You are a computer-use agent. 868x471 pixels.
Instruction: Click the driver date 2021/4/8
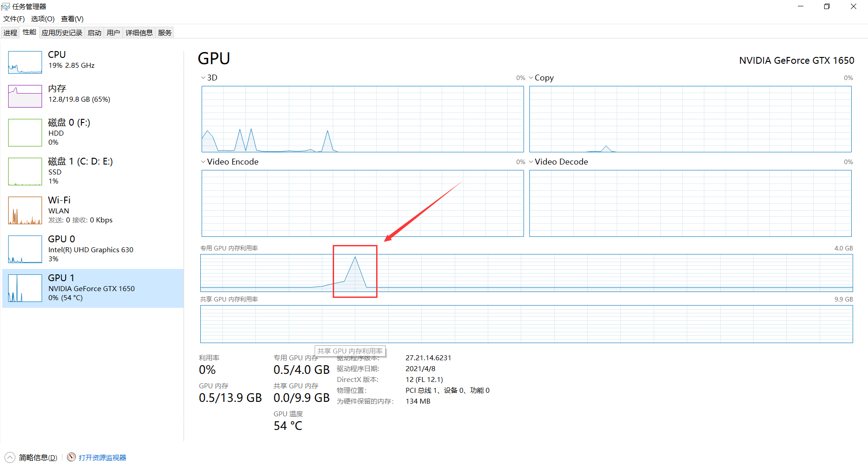tap(420, 368)
